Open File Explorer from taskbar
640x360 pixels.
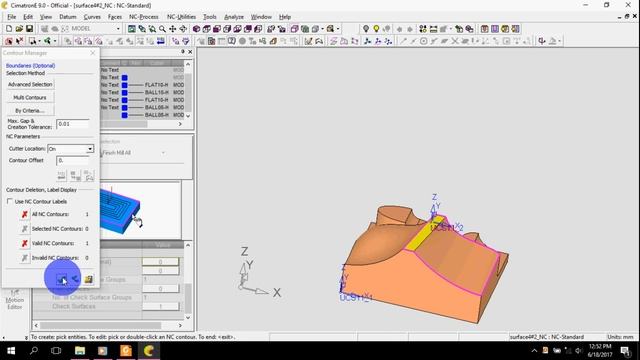pyautogui.click(x=80, y=351)
